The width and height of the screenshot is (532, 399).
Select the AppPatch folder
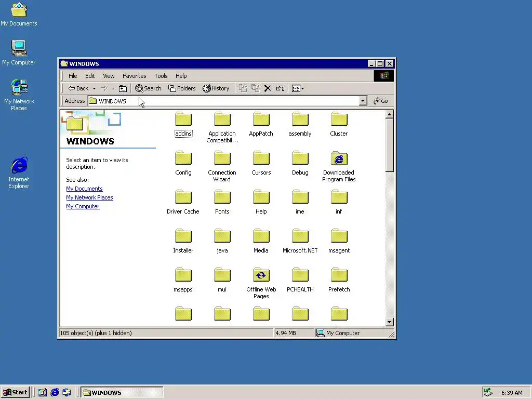261,125
